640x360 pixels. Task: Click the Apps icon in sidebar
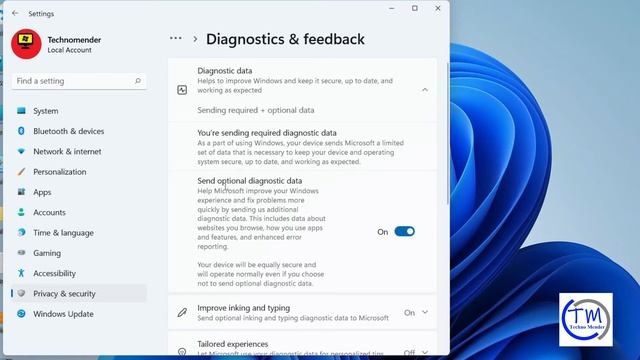[x=21, y=192]
